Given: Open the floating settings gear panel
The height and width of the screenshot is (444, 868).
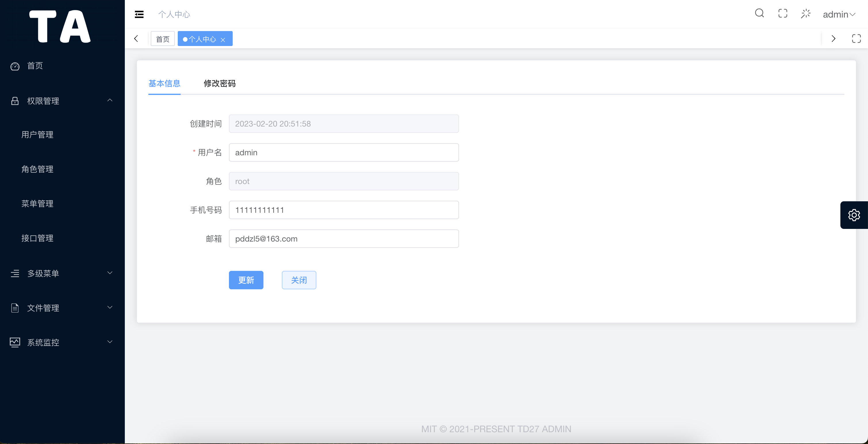Looking at the screenshot, I should [854, 215].
